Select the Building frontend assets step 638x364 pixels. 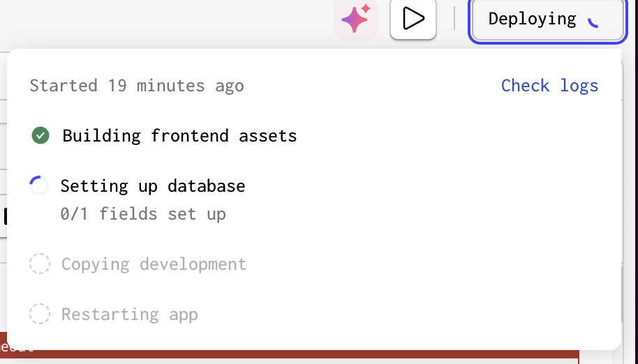tap(179, 135)
